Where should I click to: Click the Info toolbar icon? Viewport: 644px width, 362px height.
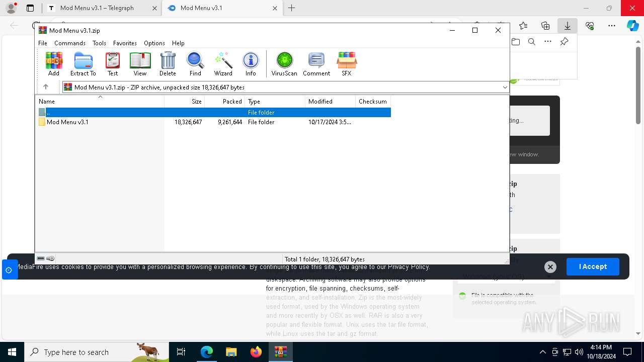pyautogui.click(x=251, y=64)
